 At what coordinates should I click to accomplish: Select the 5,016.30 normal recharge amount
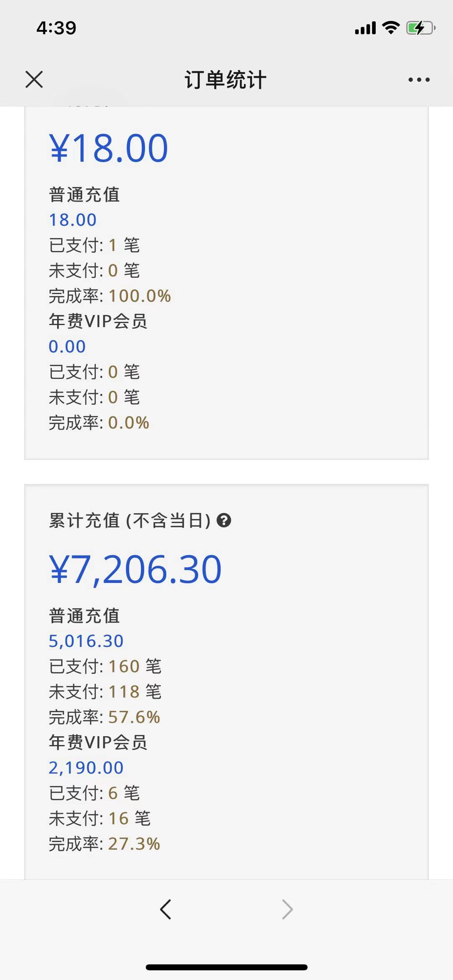86,641
